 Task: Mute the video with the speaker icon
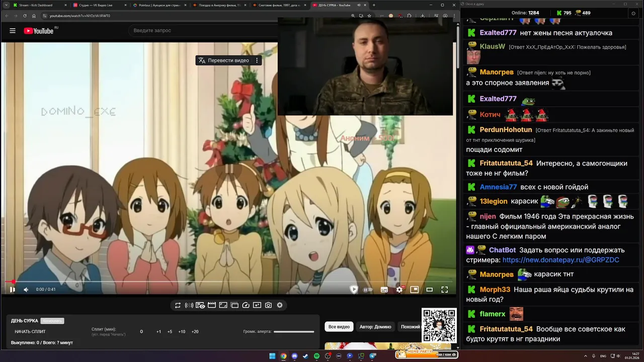click(26, 290)
